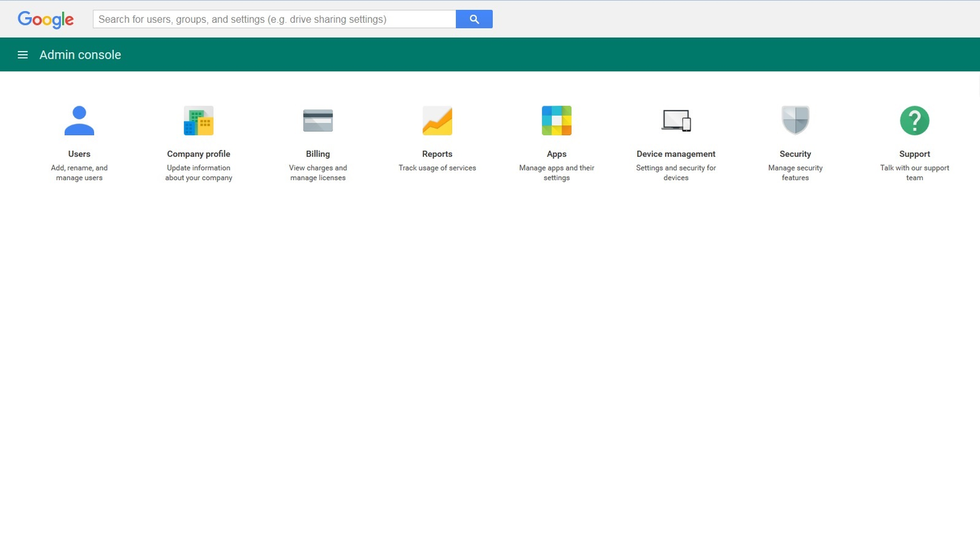Select the Device management icon
This screenshot has width=980, height=551.
[676, 120]
